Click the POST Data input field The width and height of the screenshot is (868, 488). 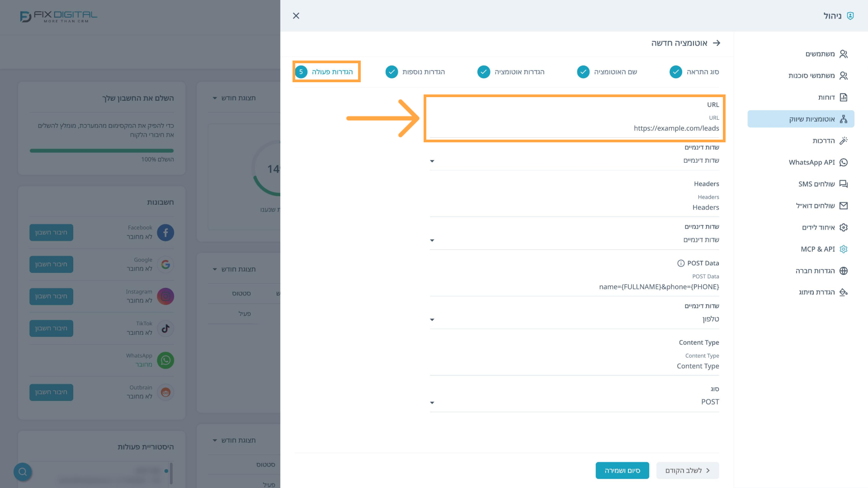click(575, 287)
